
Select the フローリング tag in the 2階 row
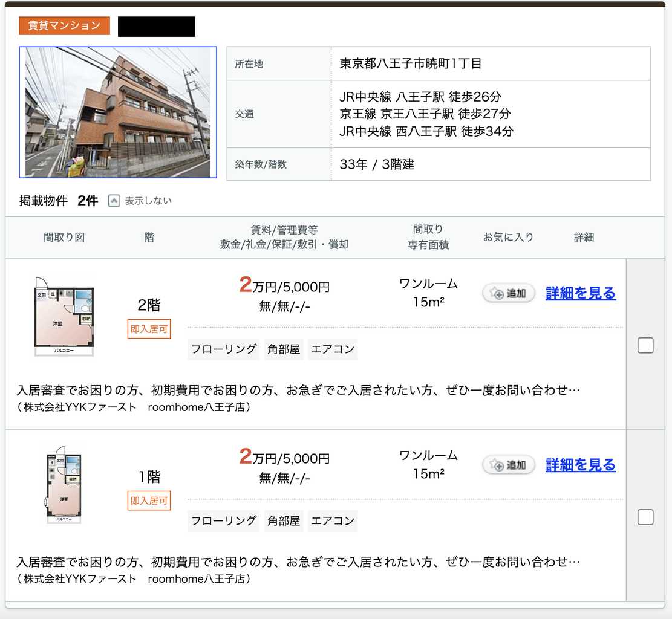pyautogui.click(x=224, y=349)
